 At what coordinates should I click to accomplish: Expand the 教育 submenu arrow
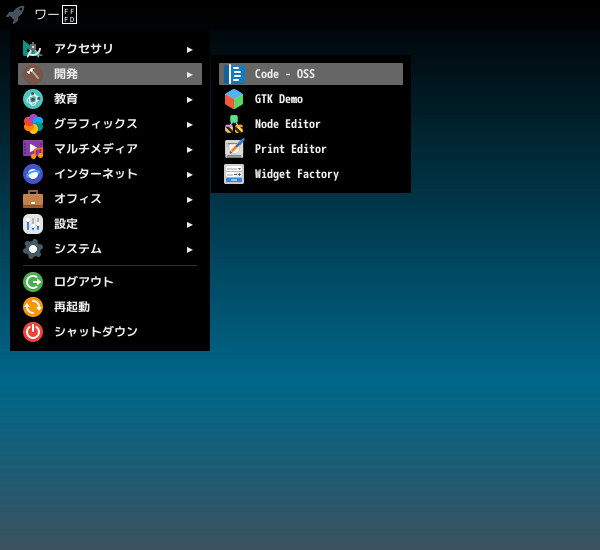(x=190, y=99)
